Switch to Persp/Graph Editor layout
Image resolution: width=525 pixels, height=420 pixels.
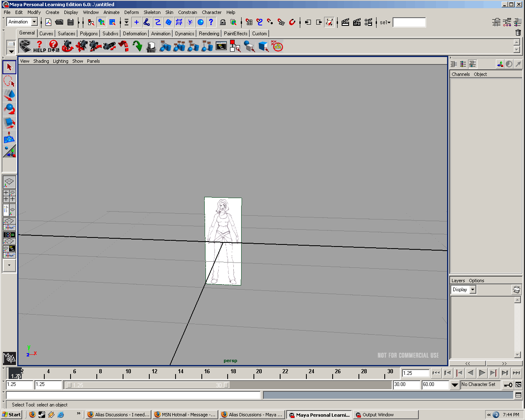[x=9, y=224]
